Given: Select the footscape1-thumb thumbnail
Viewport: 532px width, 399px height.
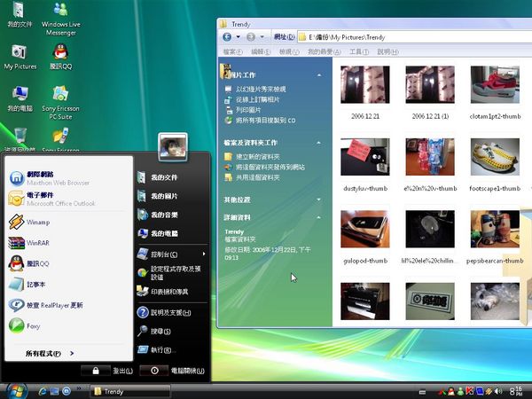Looking at the screenshot, I should tap(495, 157).
